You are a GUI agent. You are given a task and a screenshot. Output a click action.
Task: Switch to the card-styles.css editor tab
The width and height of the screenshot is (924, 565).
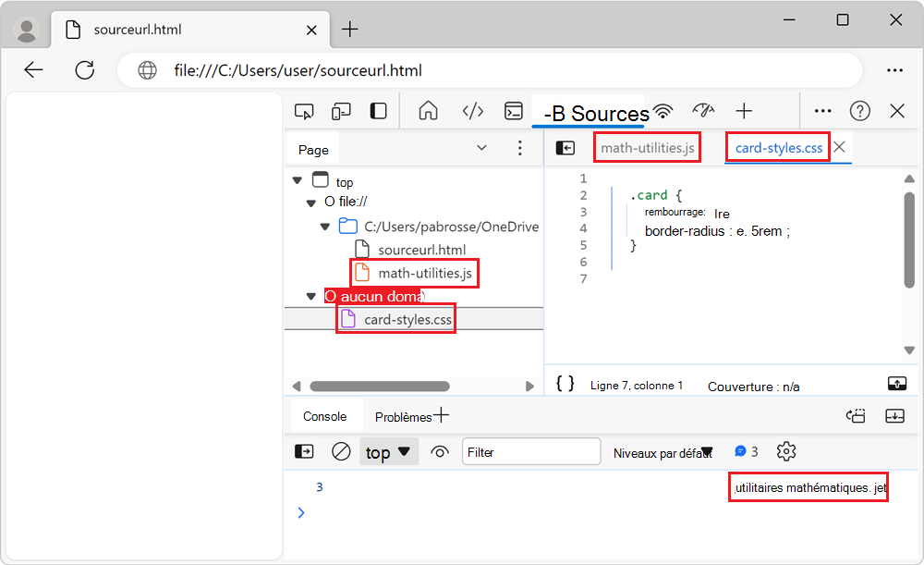coord(777,147)
